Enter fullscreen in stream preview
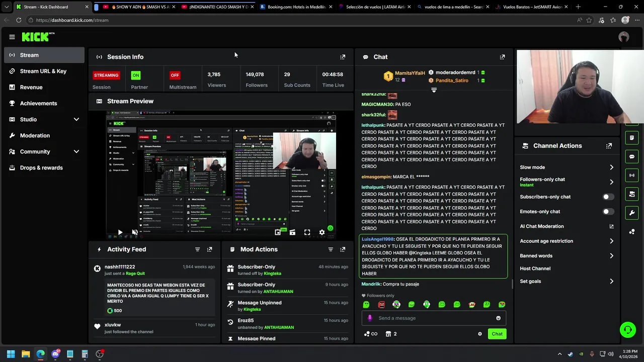644x362 pixels. pos(307,232)
